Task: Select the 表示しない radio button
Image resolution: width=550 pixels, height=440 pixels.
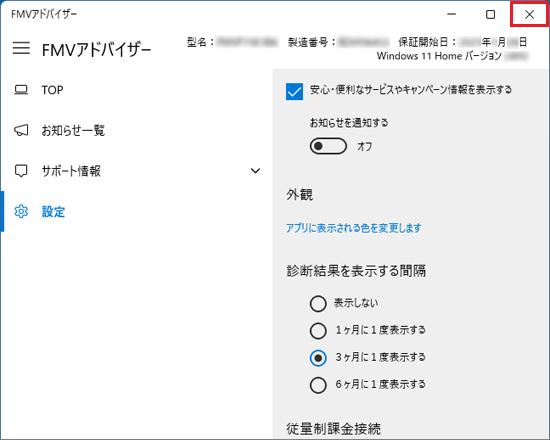Action: coord(318,304)
